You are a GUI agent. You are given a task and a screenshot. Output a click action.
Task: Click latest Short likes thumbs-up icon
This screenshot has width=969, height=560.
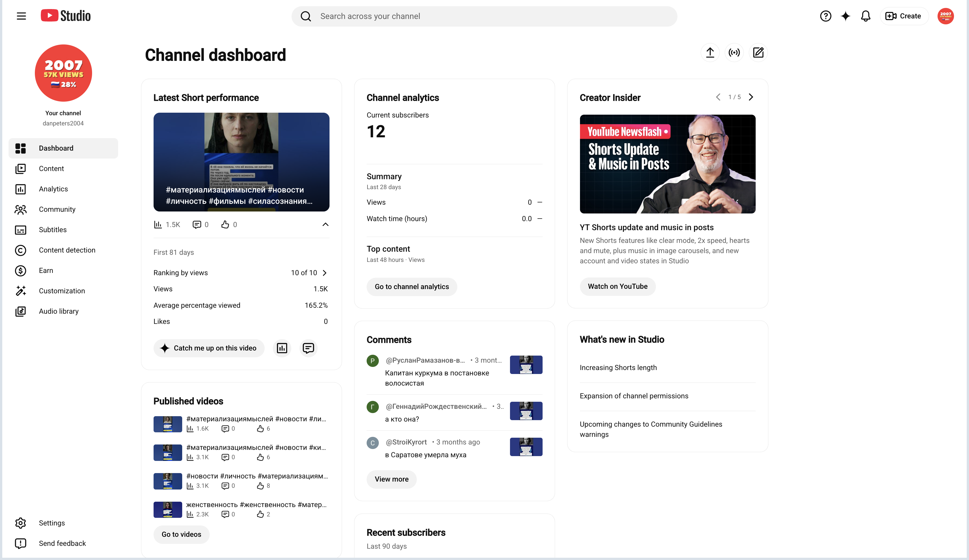pyautogui.click(x=225, y=225)
